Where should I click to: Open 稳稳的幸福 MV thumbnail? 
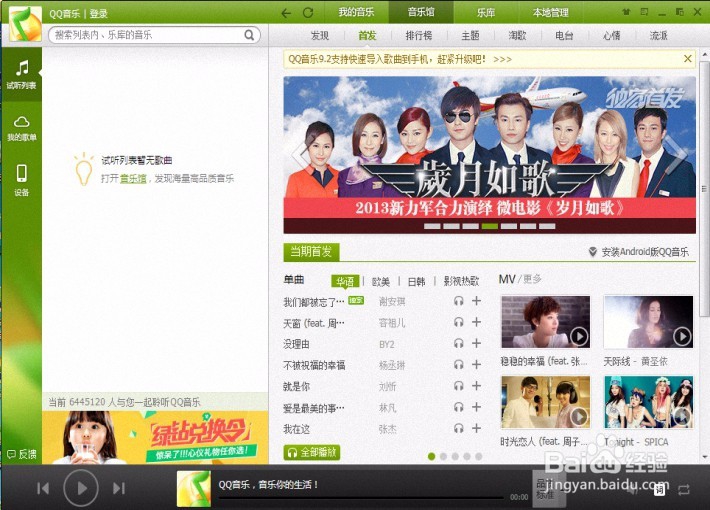546,322
